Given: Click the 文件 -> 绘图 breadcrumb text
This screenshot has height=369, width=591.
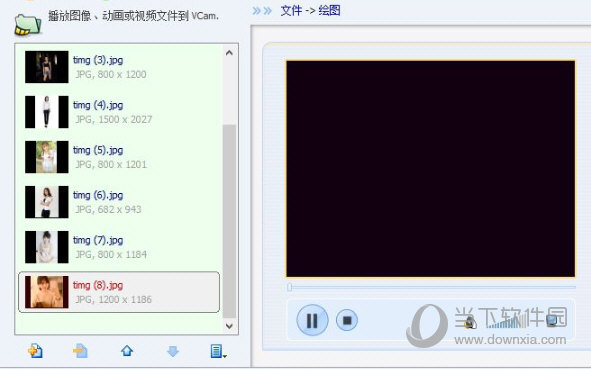Looking at the screenshot, I should (311, 11).
